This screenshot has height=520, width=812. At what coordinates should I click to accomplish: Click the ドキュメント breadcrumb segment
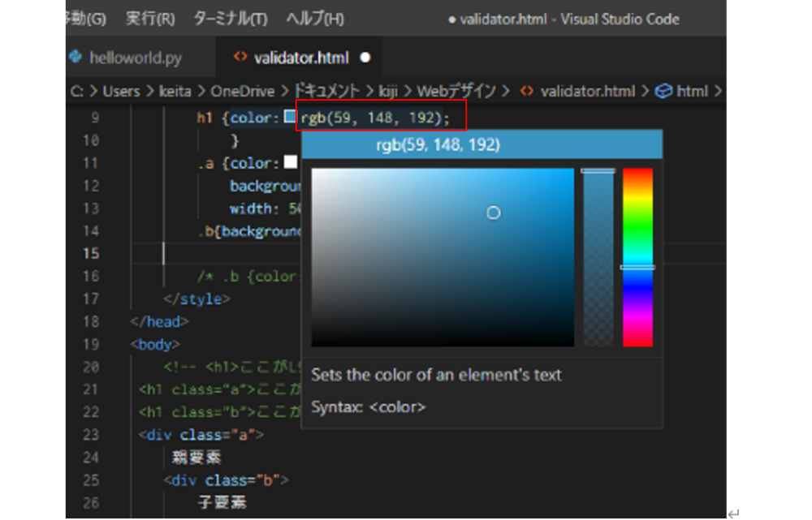[326, 92]
